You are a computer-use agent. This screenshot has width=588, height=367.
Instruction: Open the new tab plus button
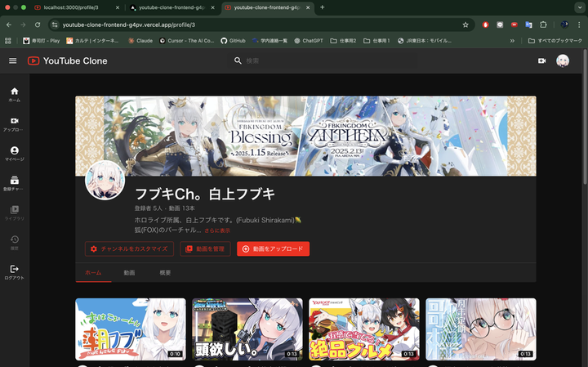(322, 7)
